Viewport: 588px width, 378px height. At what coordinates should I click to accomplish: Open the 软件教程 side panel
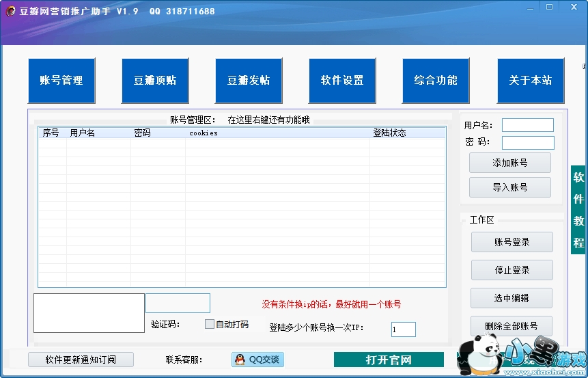pyautogui.click(x=578, y=210)
